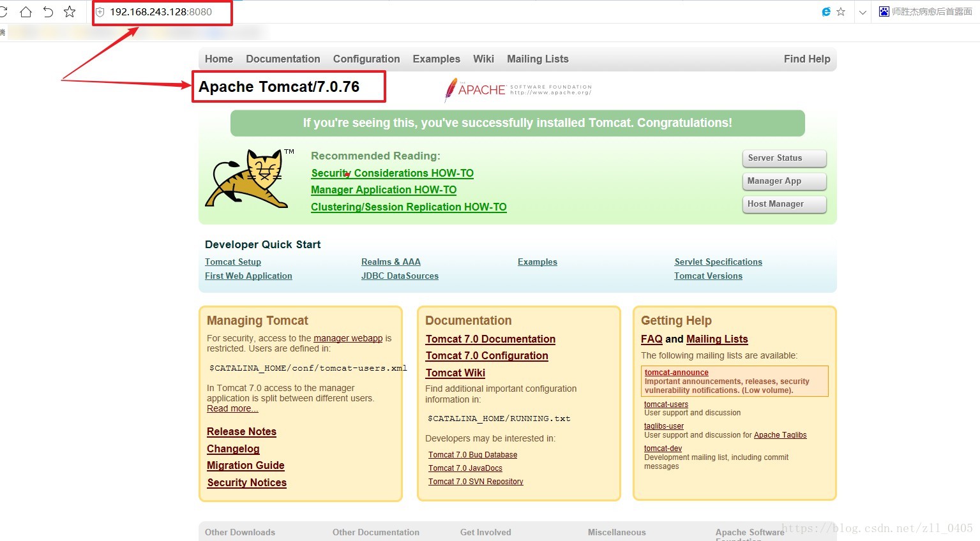This screenshot has height=541, width=980.
Task: Click the Other Documentation footer heading
Action: (376, 532)
